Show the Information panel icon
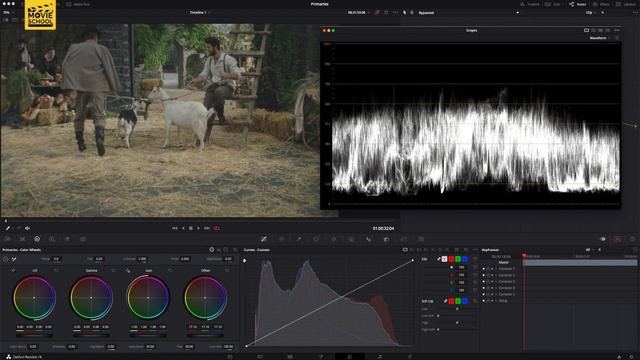 pos(632,239)
